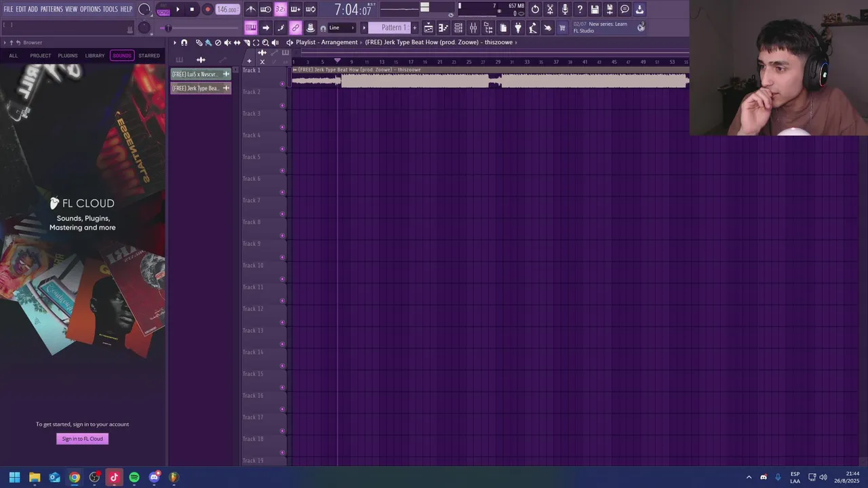Screen dimensions: 868x488
Task: Open the Channel rack icon
Action: [458, 28]
